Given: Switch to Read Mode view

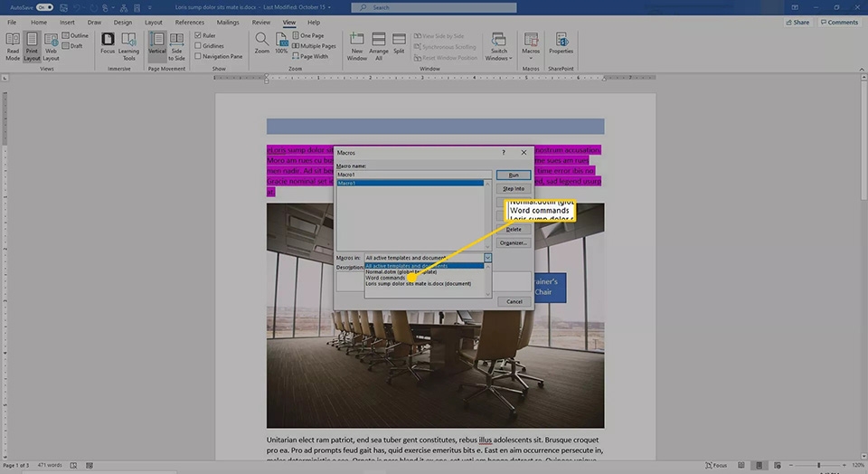Looking at the screenshot, I should coord(12,46).
